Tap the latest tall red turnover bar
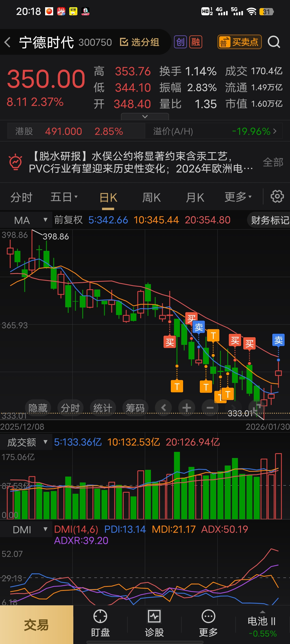The height and width of the screenshot is (644, 290). click(x=278, y=486)
